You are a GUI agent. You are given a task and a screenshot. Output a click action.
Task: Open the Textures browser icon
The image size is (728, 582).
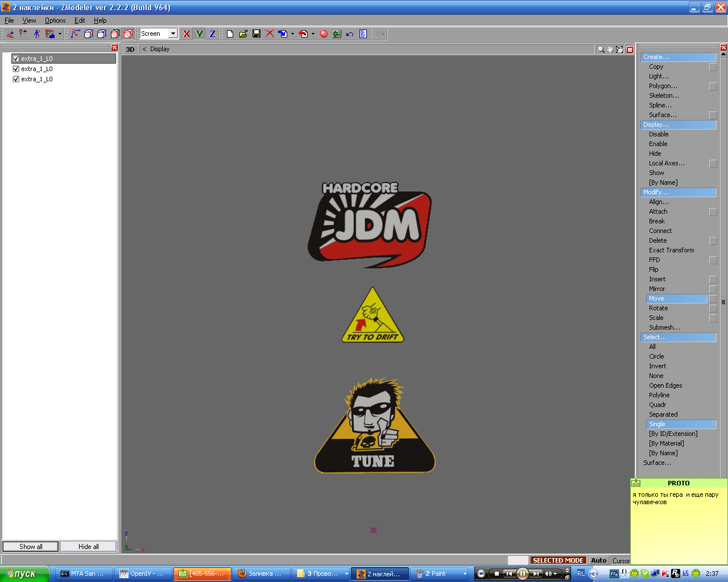pos(337,34)
